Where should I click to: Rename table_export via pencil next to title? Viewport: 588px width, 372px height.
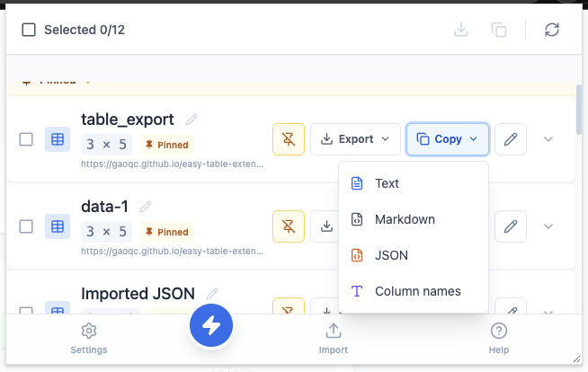(x=192, y=120)
